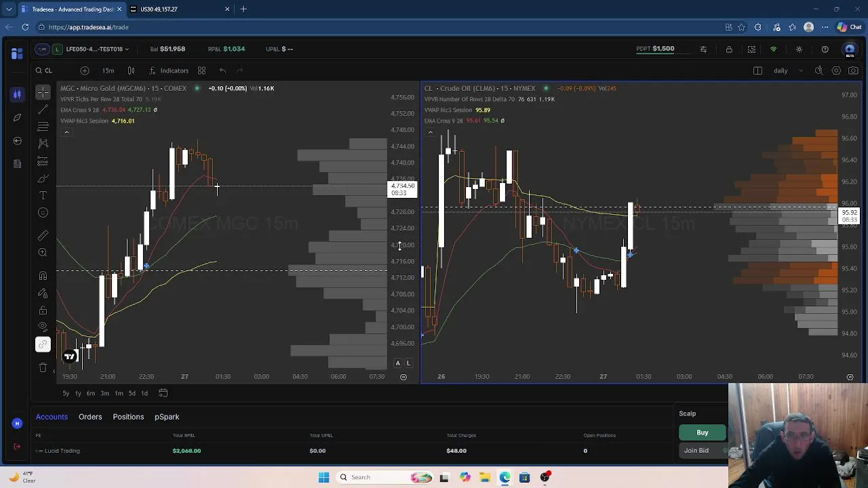The image size is (868, 488).
Task: Click the compare or add symbol plus icon
Action: [x=84, y=70]
